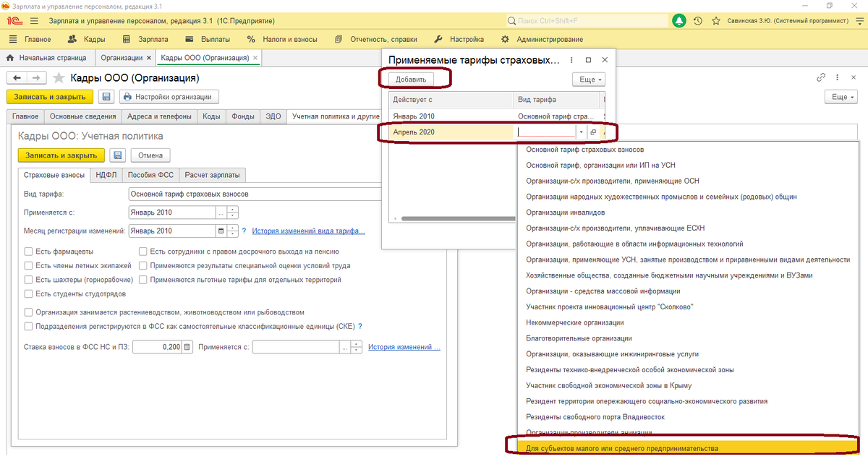Image resolution: width=868 pixels, height=459 pixels.
Task: Open dialog's three-dot menu icon
Action: (x=571, y=61)
